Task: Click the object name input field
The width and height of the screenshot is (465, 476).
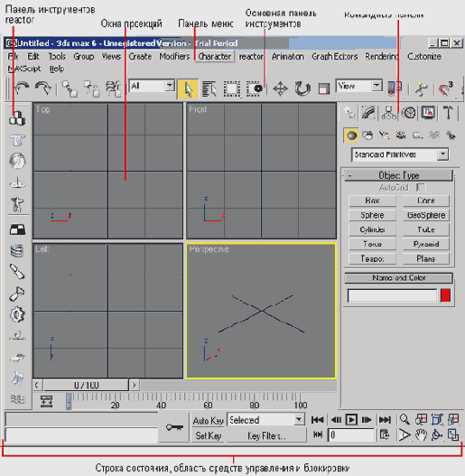Action: coord(392,295)
